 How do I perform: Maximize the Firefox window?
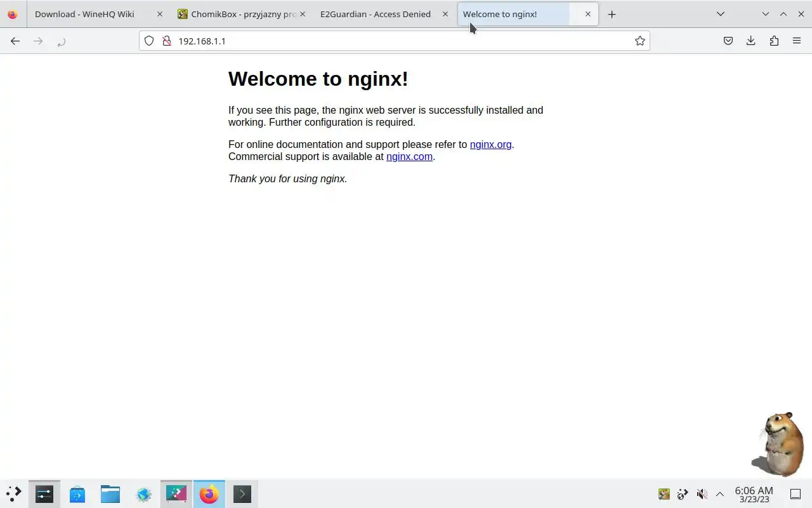(x=783, y=14)
